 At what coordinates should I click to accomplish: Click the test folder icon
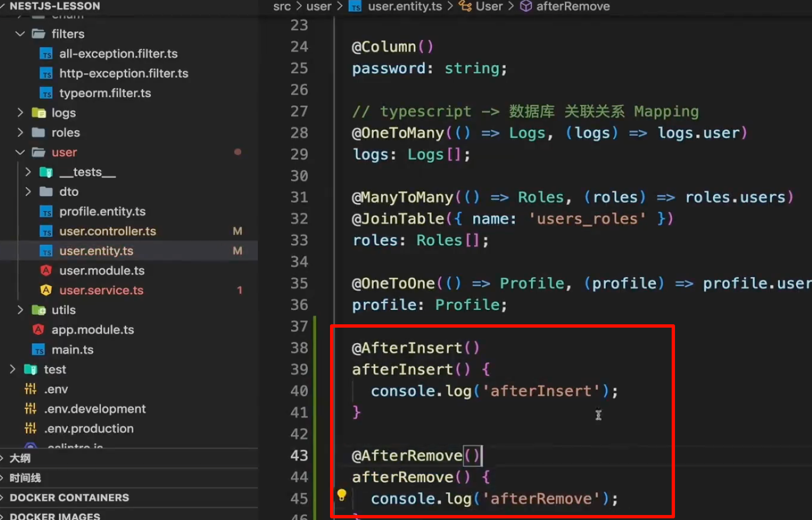click(x=31, y=369)
